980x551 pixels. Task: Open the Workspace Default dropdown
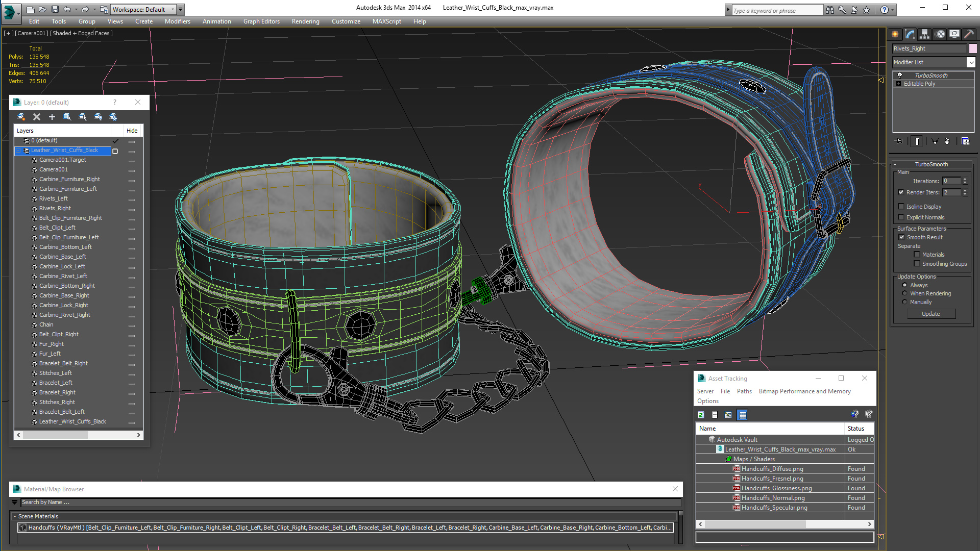click(144, 9)
